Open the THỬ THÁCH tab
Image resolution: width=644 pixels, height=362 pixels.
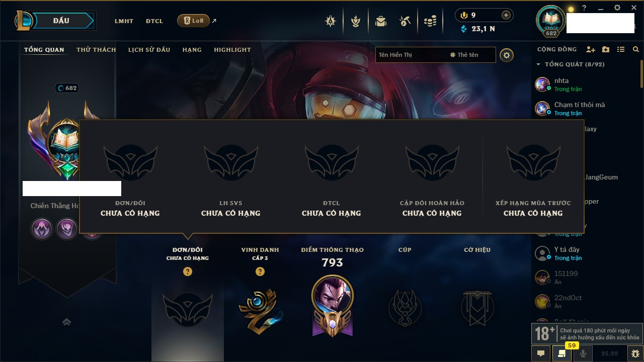point(96,50)
